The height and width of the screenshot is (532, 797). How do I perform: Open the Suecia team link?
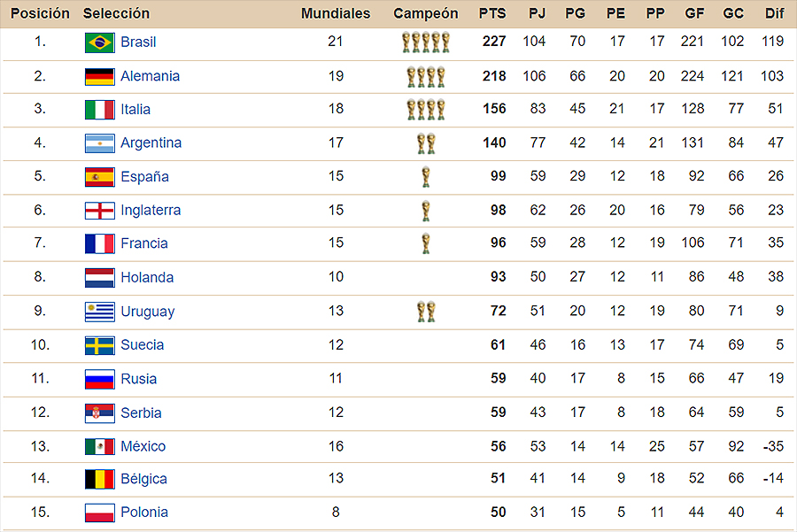(143, 345)
